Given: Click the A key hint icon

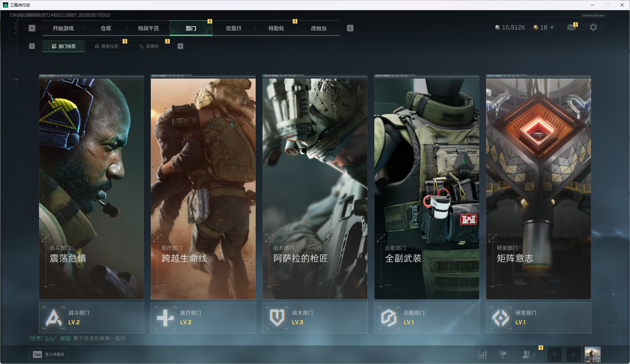Looking at the screenshot, I should [x=32, y=46].
